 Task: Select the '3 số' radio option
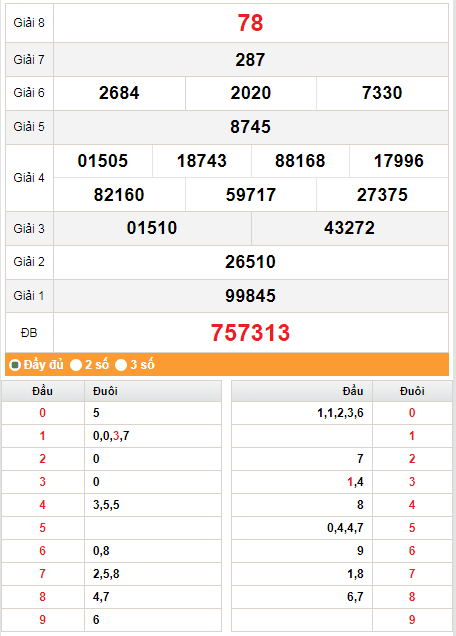121,365
